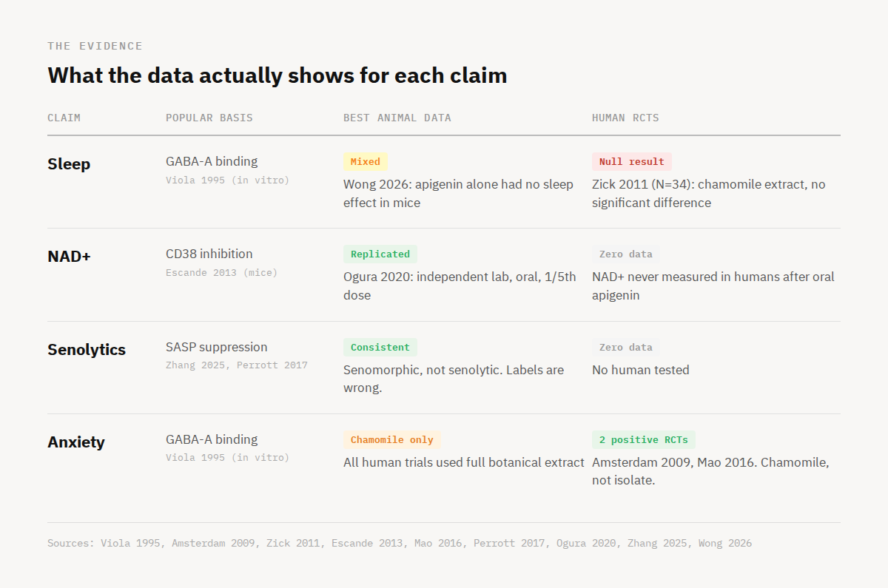Click "CD38 inhibition" basis text
This screenshot has width=888, height=588.
coord(209,254)
